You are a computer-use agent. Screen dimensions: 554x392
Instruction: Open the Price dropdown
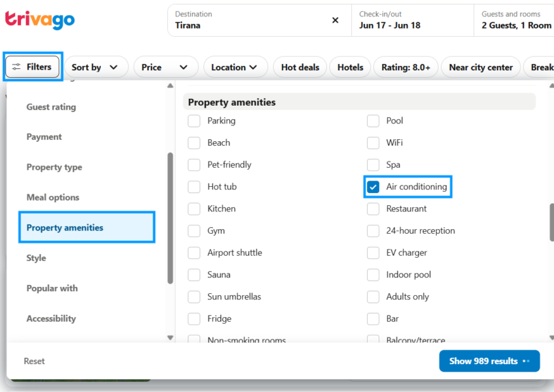[166, 67]
